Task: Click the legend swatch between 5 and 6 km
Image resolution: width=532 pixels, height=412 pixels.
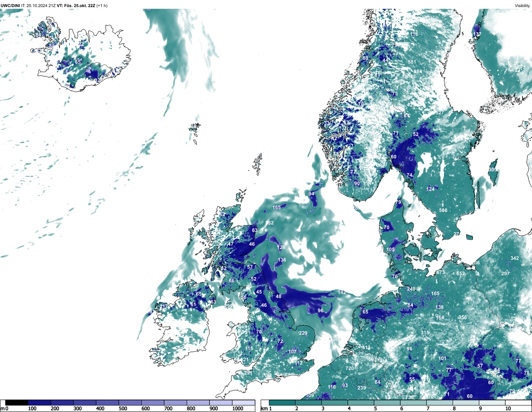Action: click(x=387, y=402)
